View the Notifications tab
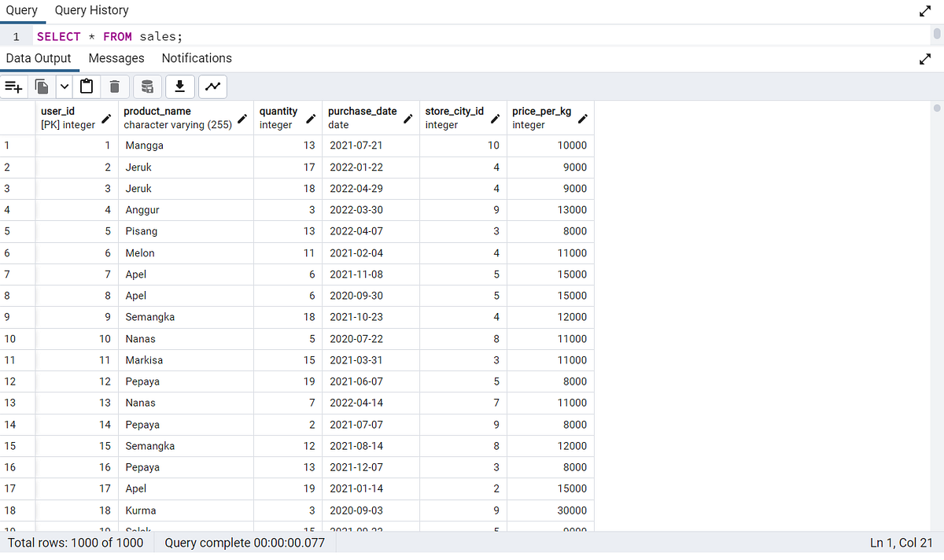The width and height of the screenshot is (944, 560). pos(196,58)
